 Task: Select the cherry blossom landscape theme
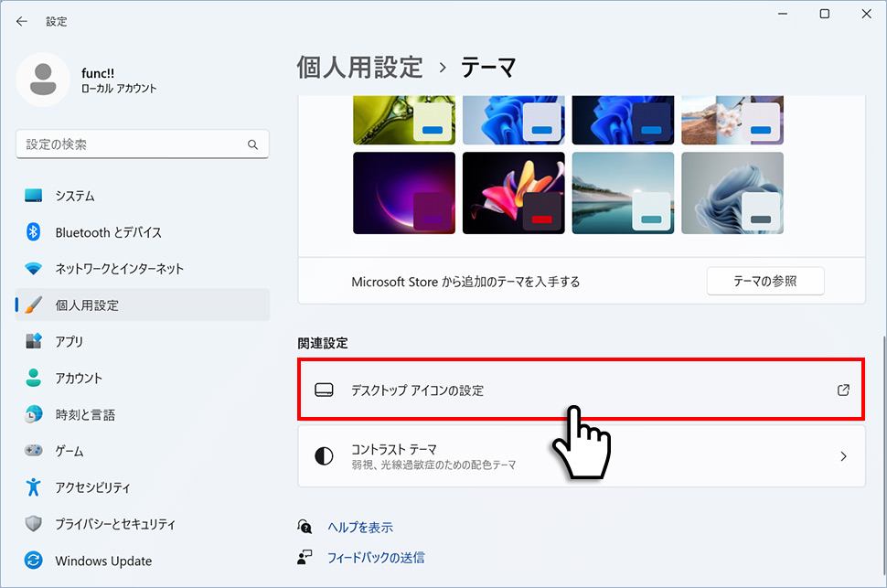[732, 120]
